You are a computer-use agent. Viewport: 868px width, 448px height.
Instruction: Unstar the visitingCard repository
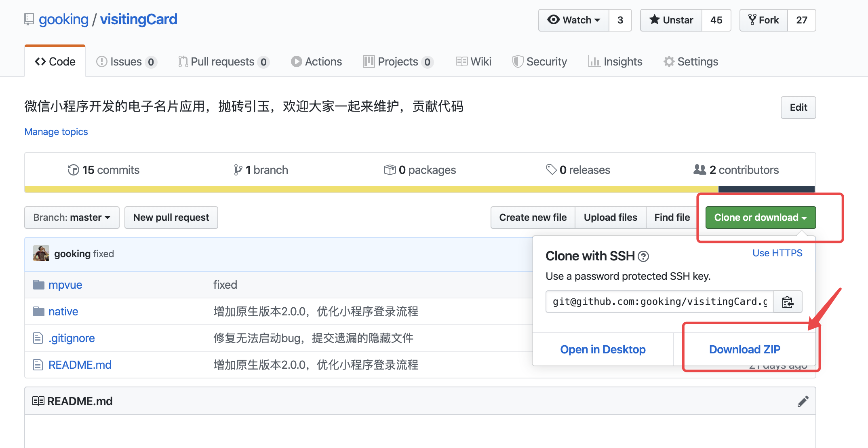tap(672, 20)
